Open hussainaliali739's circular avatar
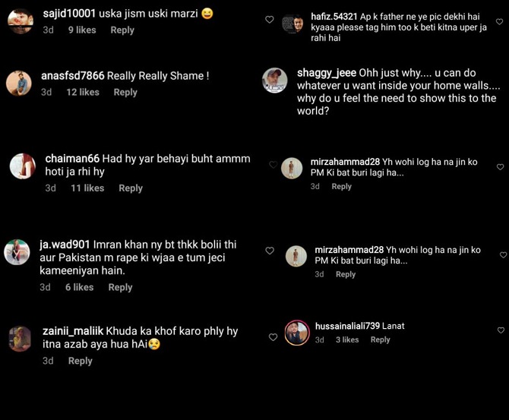509x420 pixels. [x=296, y=333]
